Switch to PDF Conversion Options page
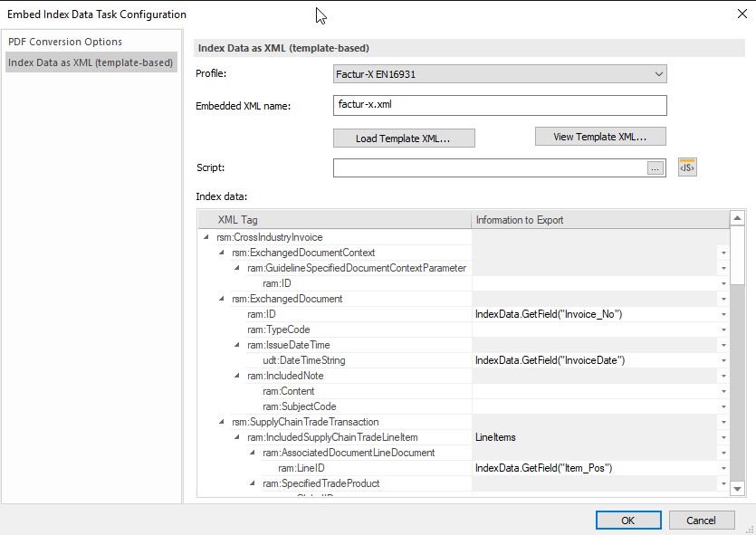This screenshot has width=756, height=535. 63,42
